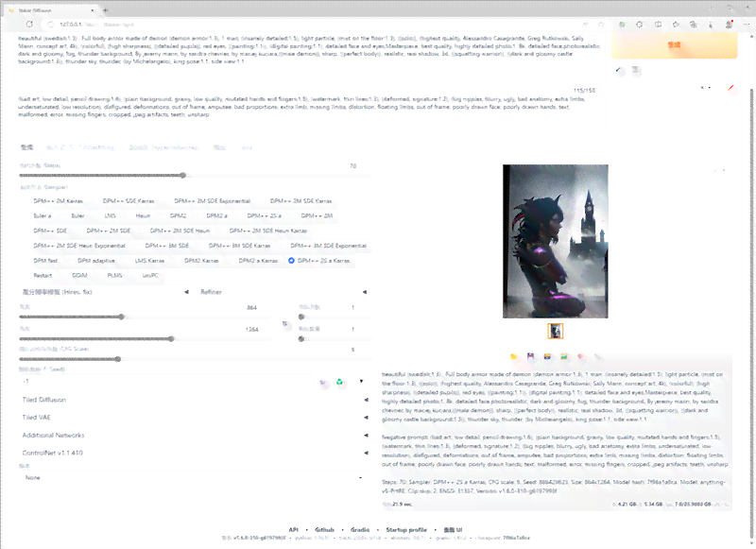Expand the ControlNet v1.1.410 section
756x549 pixels.
pos(195,453)
